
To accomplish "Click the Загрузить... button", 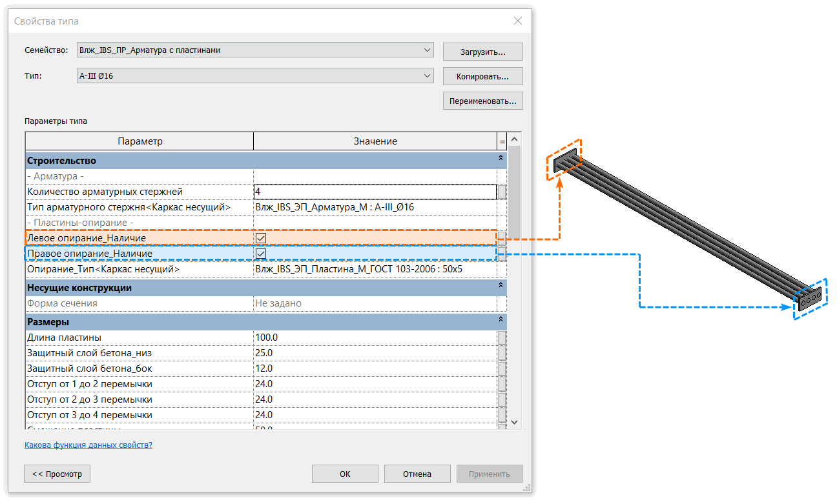I will [x=482, y=52].
